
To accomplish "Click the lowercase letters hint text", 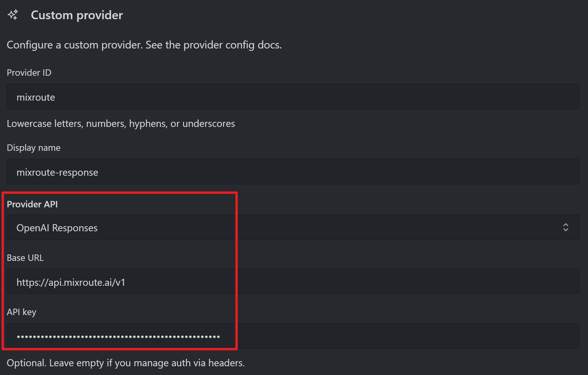I will [x=121, y=124].
